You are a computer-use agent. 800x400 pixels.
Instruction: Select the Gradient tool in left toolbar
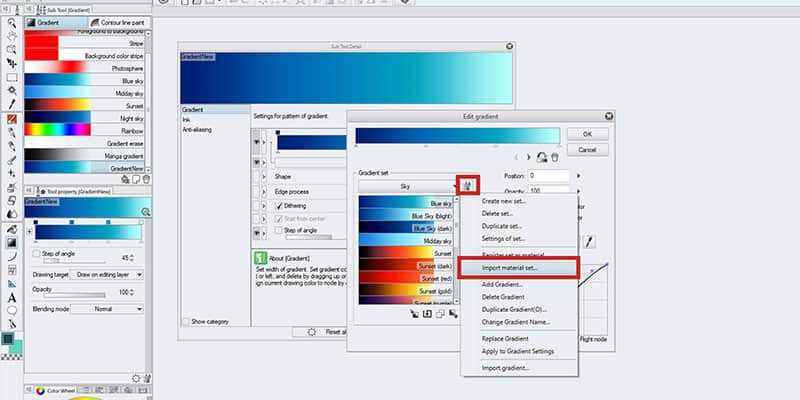pos(12,243)
